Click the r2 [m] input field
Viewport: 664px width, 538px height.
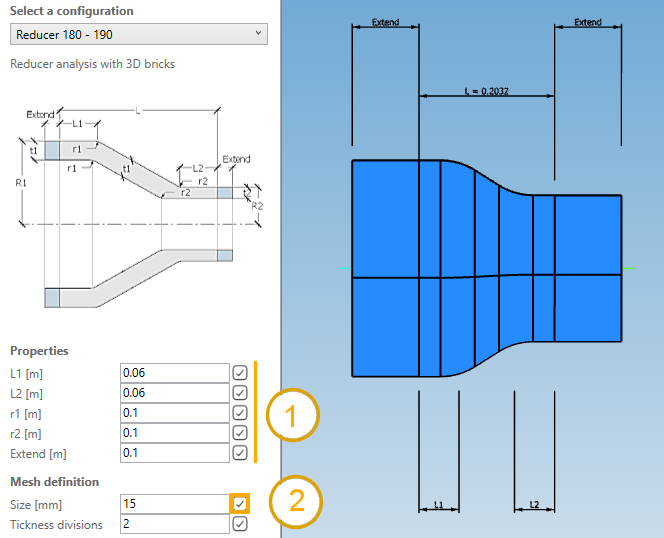[175, 433]
